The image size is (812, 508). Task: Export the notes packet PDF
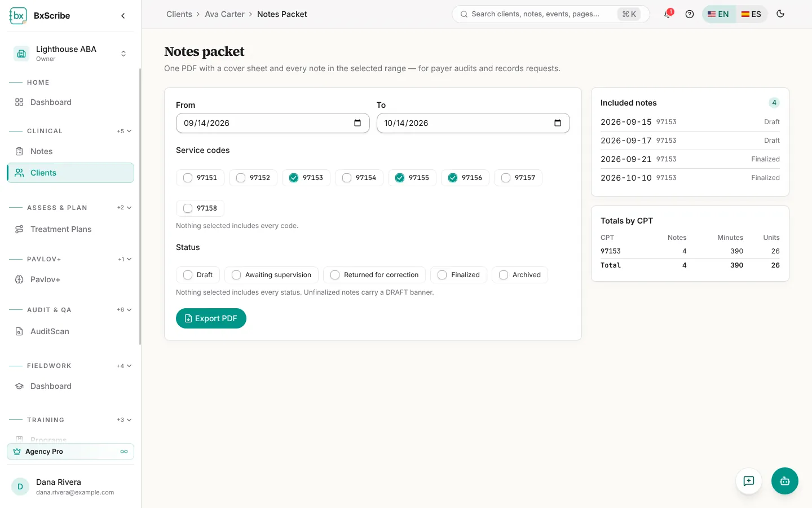coord(211,318)
